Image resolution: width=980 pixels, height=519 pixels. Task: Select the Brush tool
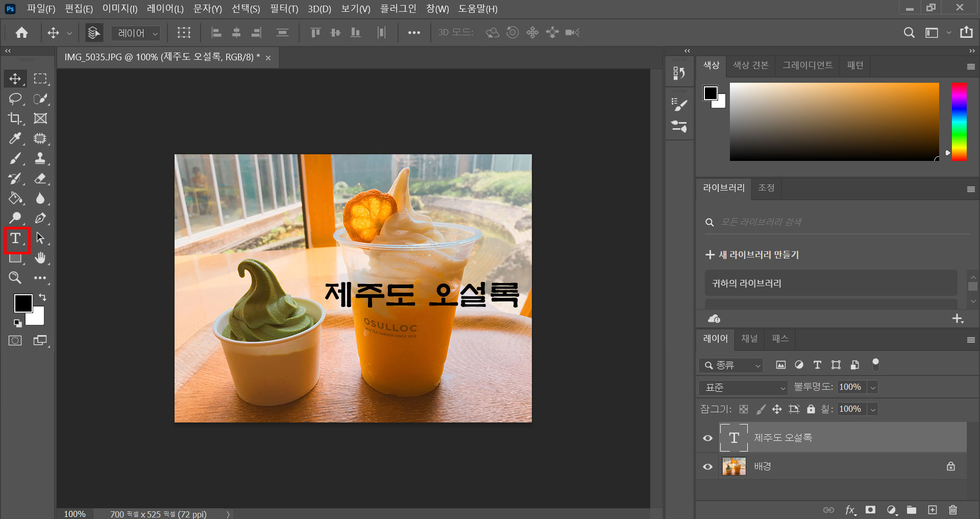tap(15, 158)
